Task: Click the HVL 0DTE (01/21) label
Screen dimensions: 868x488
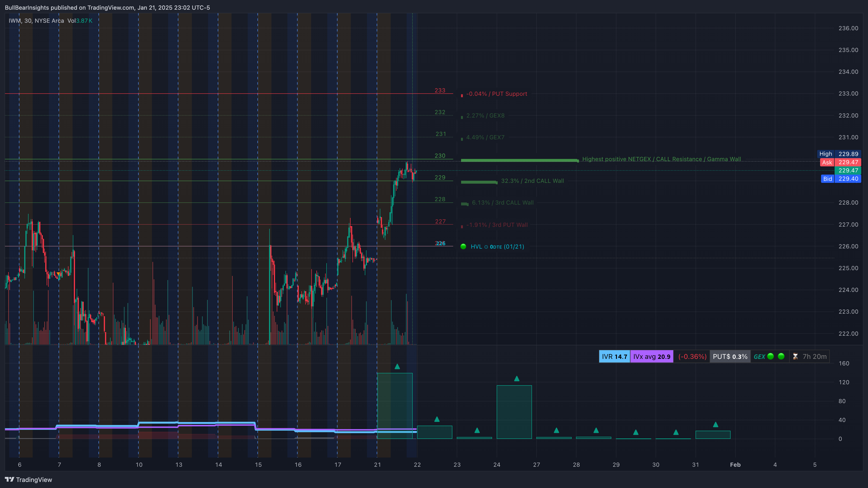Action: pyautogui.click(x=497, y=246)
